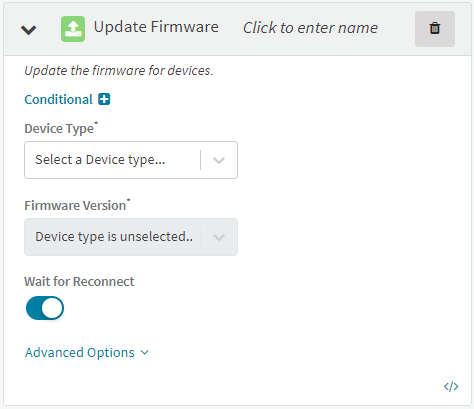Click the Firmware Version dropdown arrow

(x=219, y=237)
